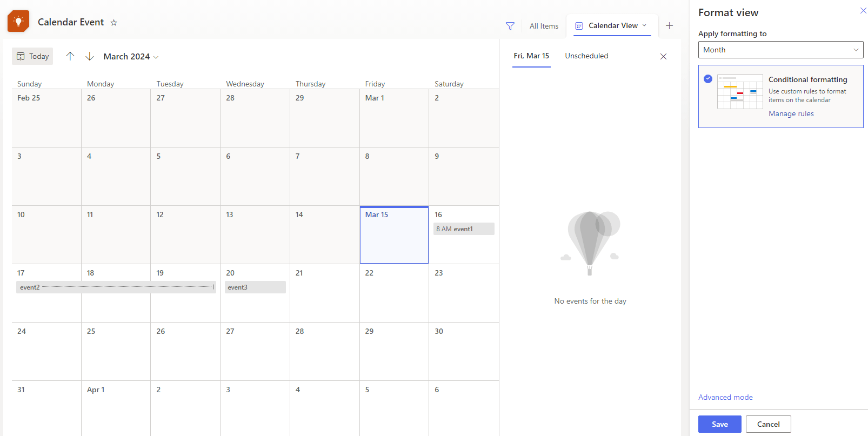This screenshot has width=868, height=436.
Task: Switch to the All Items view
Action: [544, 26]
